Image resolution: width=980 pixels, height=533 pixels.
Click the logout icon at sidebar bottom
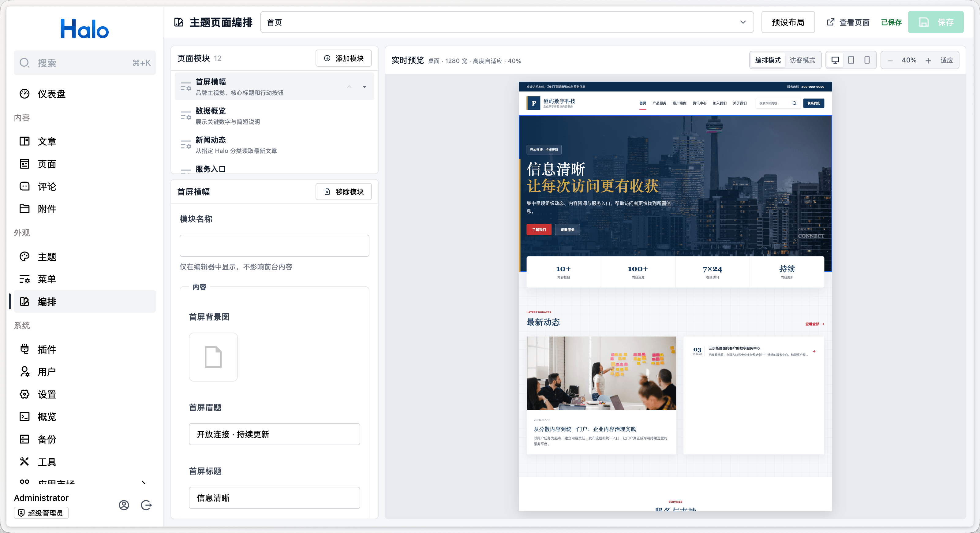[147, 505]
